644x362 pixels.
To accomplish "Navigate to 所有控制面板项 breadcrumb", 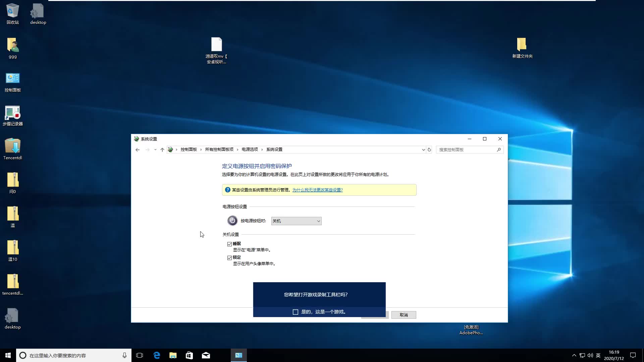I will pos(219,149).
